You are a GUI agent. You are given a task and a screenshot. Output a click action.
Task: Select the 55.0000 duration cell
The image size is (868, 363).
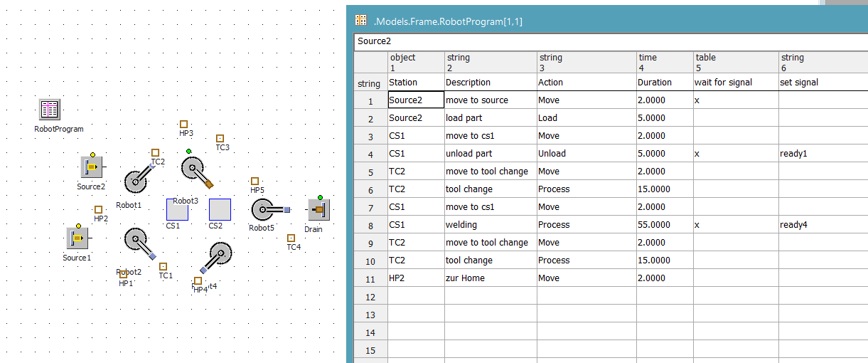pyautogui.click(x=664, y=225)
